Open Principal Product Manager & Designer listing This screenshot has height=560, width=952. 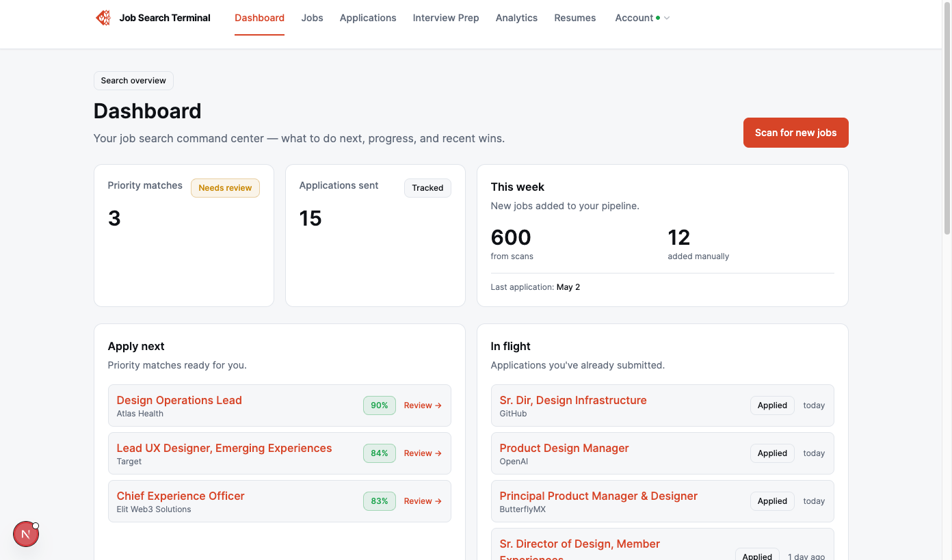coord(598,496)
